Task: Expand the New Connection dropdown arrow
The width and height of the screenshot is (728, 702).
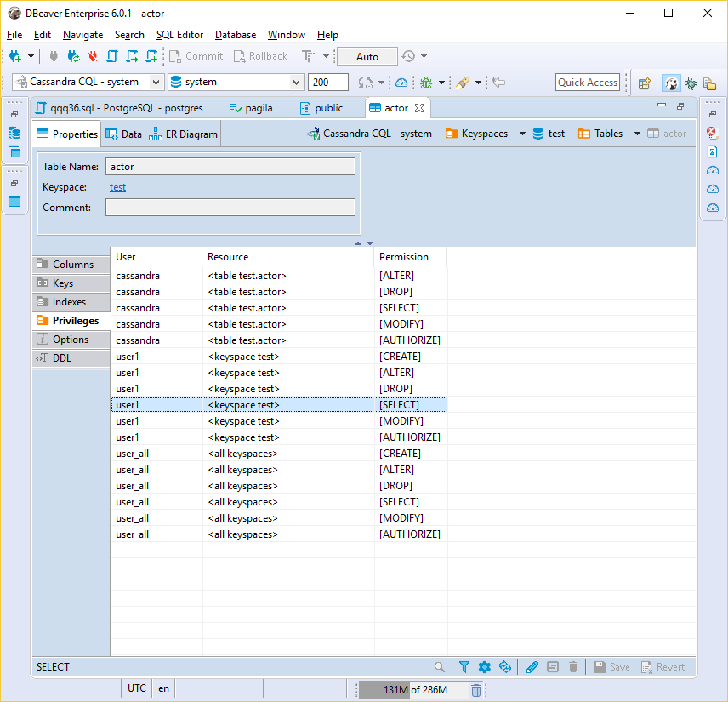Action: click(31, 56)
